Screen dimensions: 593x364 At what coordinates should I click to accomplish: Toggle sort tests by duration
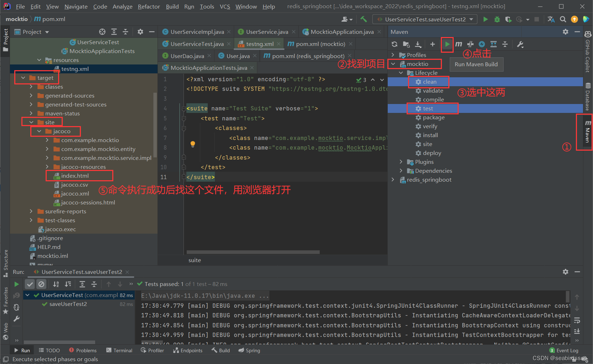68,284
